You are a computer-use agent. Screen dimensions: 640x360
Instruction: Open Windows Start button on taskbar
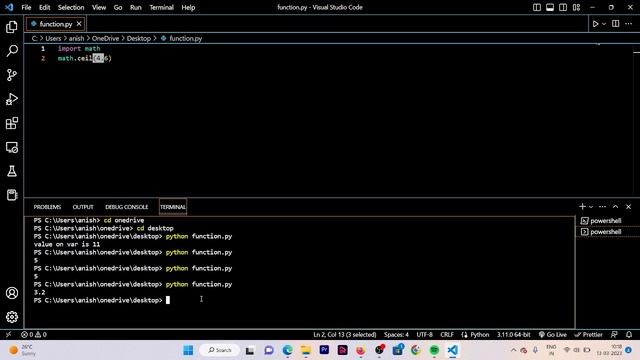188,350
